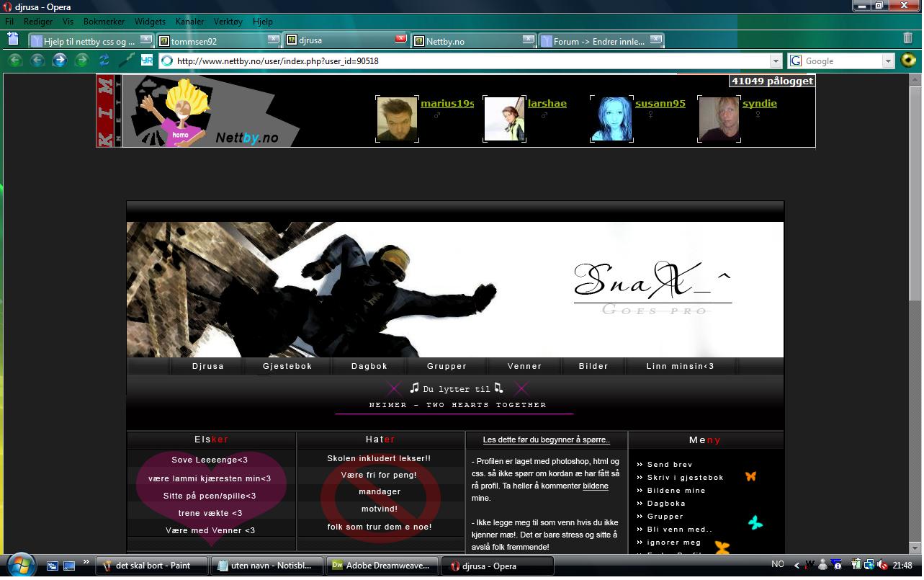Open marius19s profile link
Screen dimensions: 924x580
447,104
